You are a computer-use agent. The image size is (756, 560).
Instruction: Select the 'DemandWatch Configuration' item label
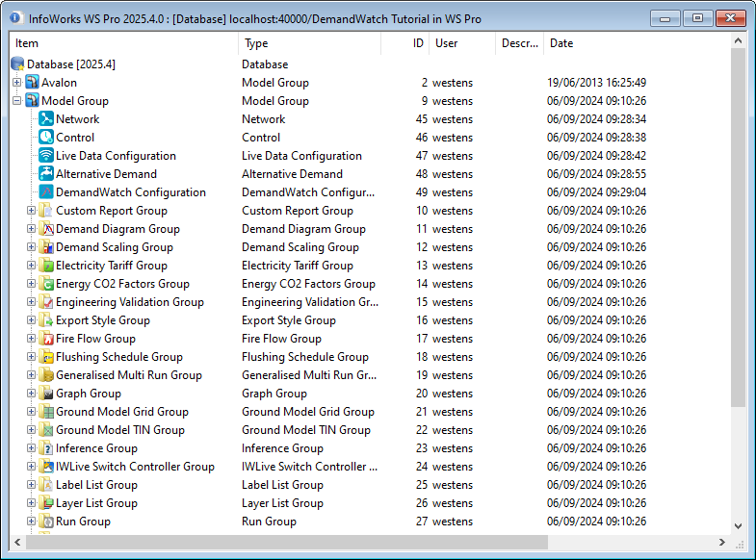click(x=131, y=192)
